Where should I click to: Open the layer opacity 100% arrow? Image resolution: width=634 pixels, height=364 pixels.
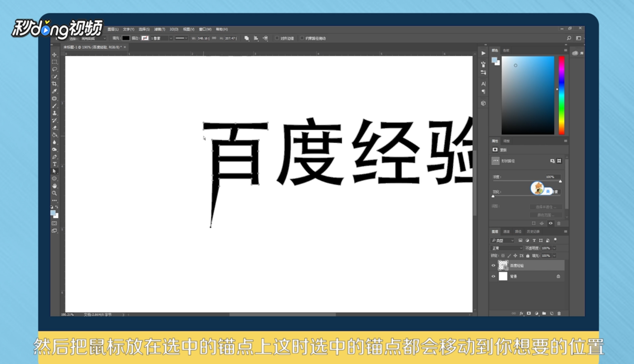(x=554, y=248)
